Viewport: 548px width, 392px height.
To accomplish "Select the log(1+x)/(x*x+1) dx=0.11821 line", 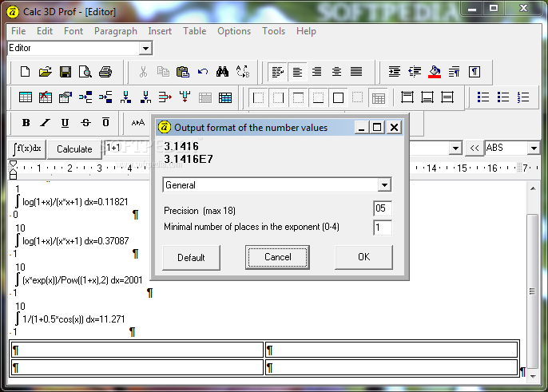I will [75, 202].
